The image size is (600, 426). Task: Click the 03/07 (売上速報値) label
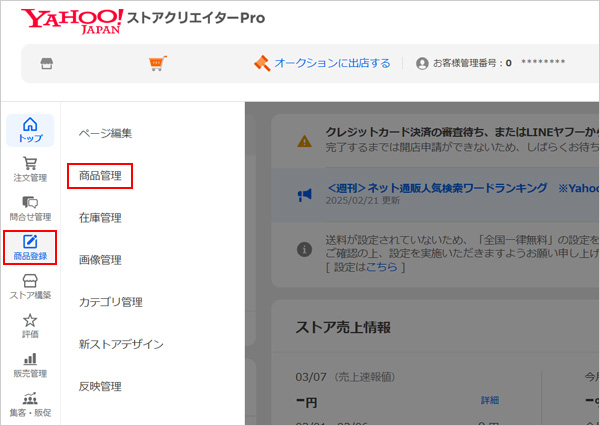pyautogui.click(x=345, y=377)
